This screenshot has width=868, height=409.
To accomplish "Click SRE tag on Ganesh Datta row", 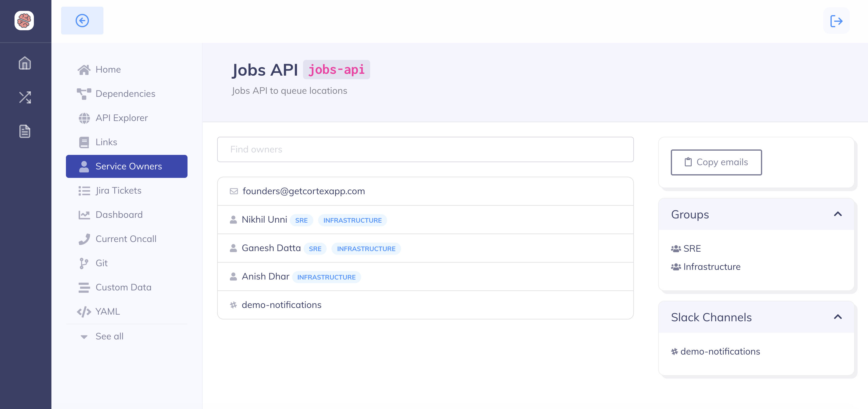I will point(315,249).
